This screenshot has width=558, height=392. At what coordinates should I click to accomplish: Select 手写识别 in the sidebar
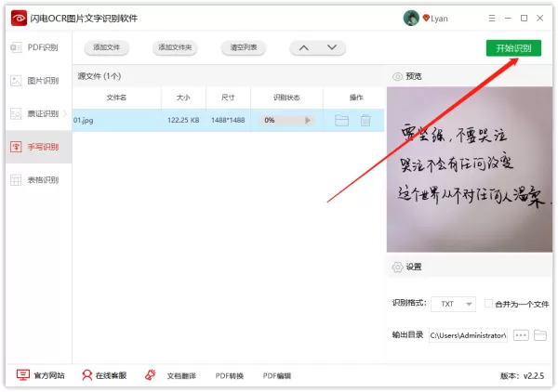coord(38,147)
